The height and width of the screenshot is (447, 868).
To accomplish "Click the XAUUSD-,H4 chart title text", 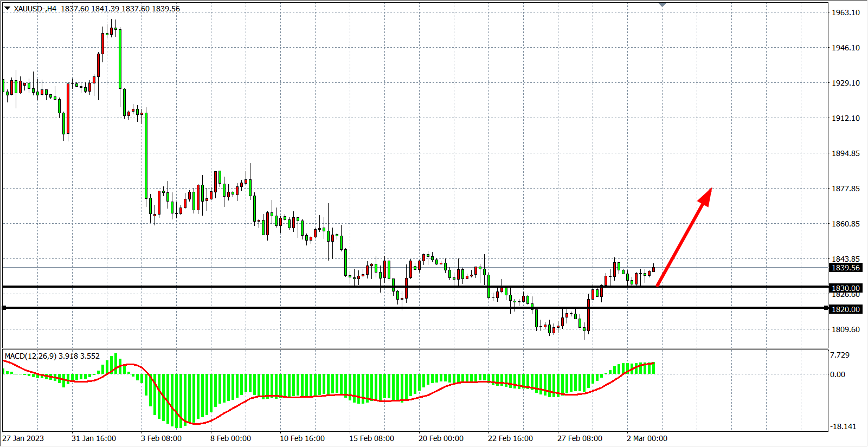I will (x=35, y=9).
